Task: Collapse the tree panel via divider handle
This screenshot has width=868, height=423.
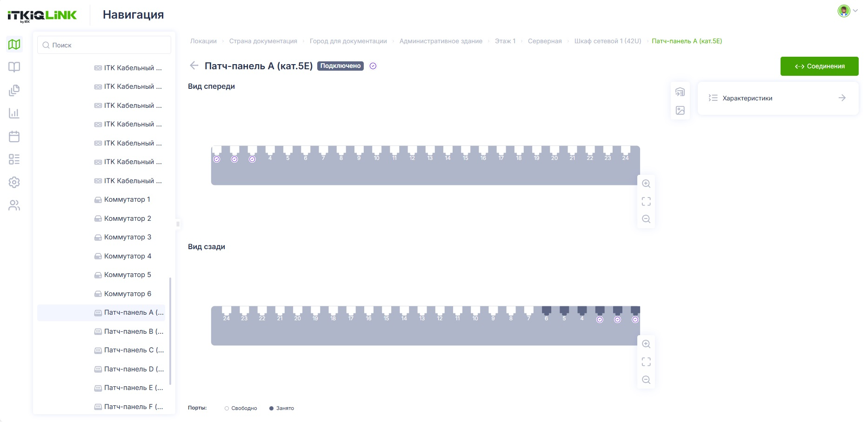Action: pyautogui.click(x=178, y=224)
